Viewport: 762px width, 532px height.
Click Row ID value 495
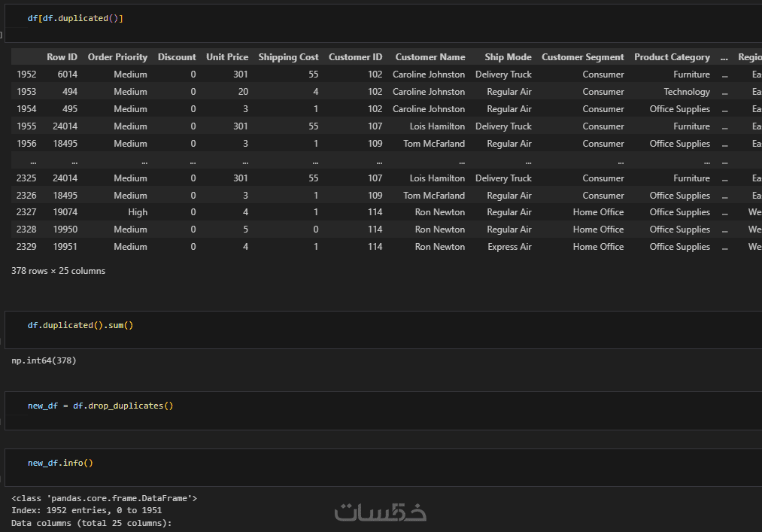click(70, 109)
